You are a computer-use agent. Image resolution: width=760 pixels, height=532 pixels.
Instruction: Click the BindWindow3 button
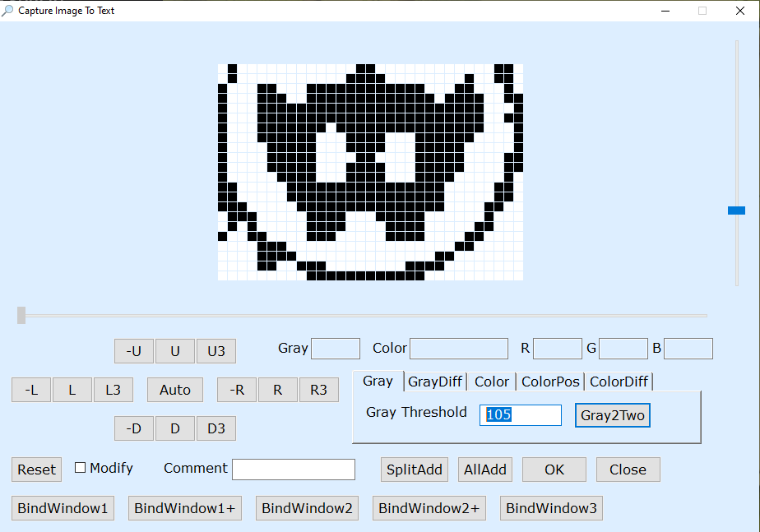552,508
